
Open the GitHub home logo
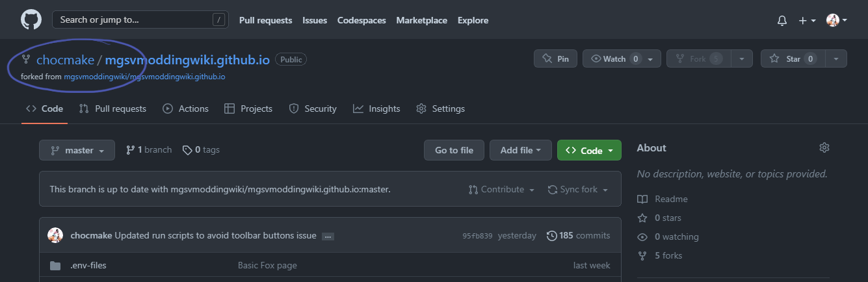click(31, 19)
